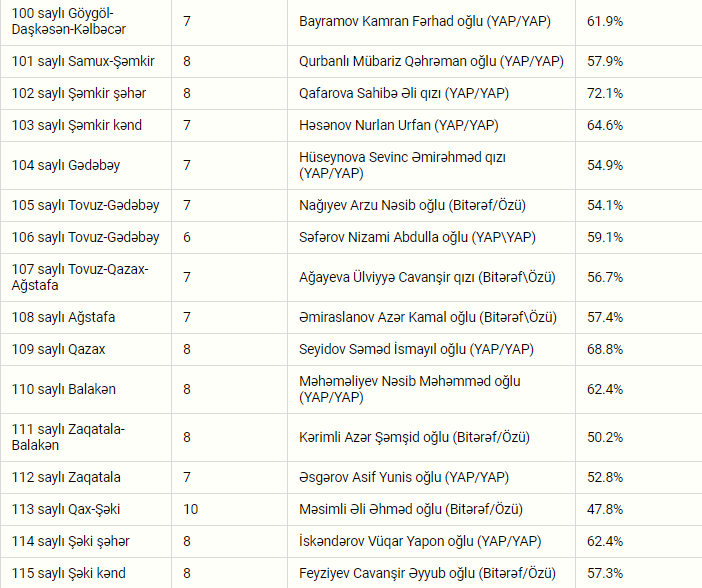
Task: Select the 101 saylı Samux-Şəmkir row
Action: tap(351, 61)
